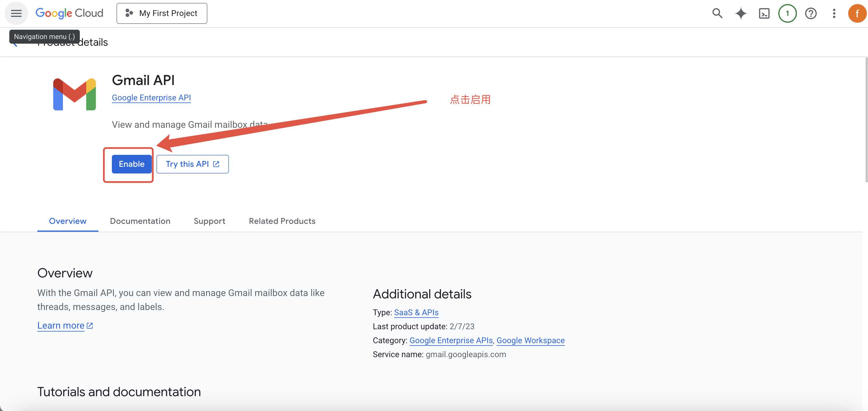Select the Overview tab
868x411 pixels.
(68, 221)
